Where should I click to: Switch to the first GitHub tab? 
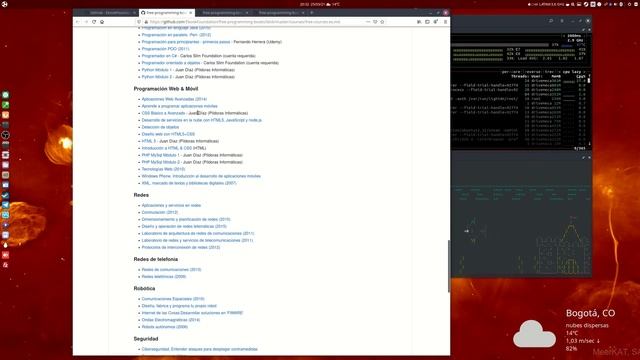pos(109,13)
